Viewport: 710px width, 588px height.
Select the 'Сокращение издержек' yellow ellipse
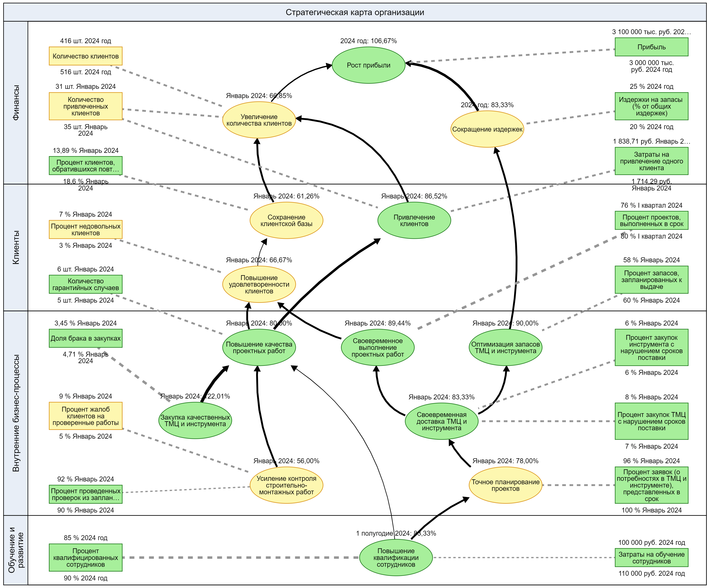(487, 129)
